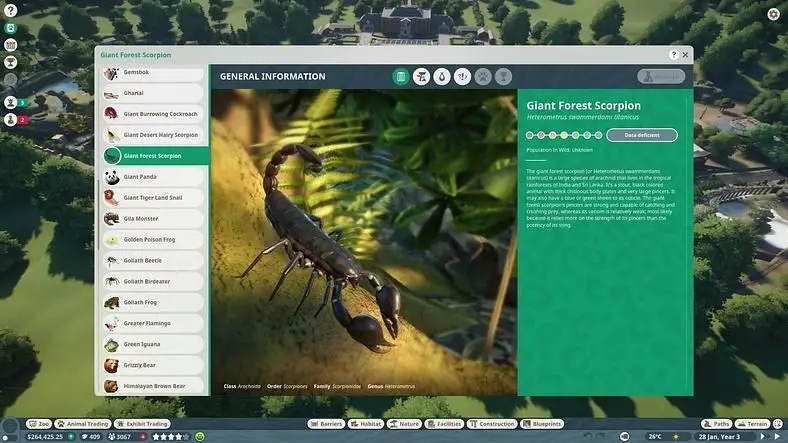Open the calendar icon in left sidebar
The height and width of the screenshot is (443, 788).
[11, 45]
